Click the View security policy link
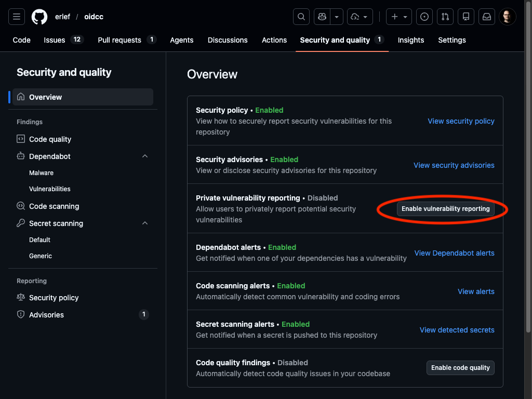 tap(461, 121)
